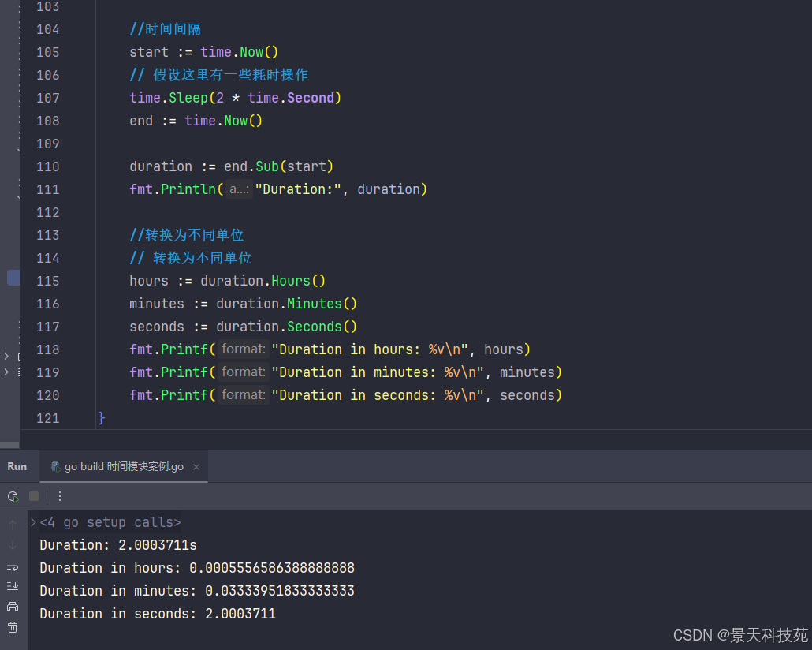Open more run toolbar options

(60, 496)
